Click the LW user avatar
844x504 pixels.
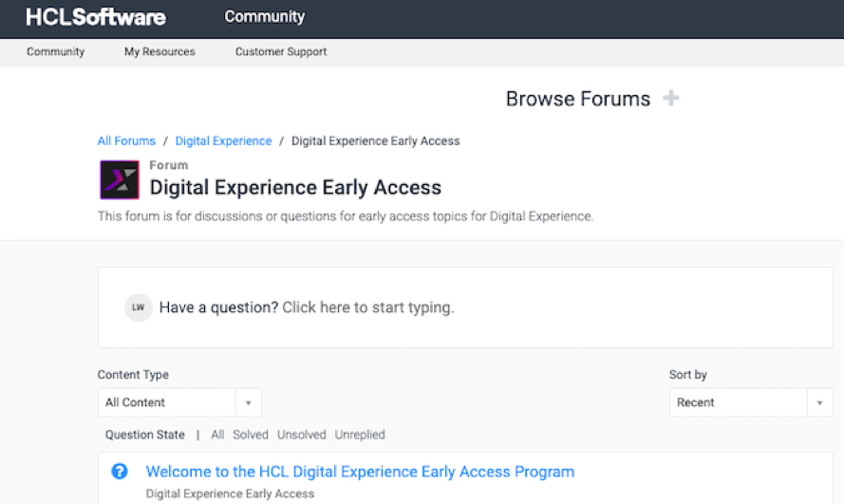(139, 308)
